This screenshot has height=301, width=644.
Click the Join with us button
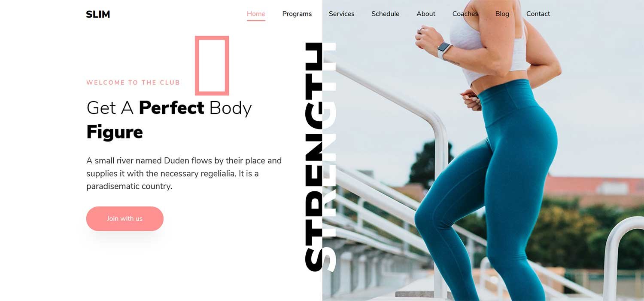[125, 218]
